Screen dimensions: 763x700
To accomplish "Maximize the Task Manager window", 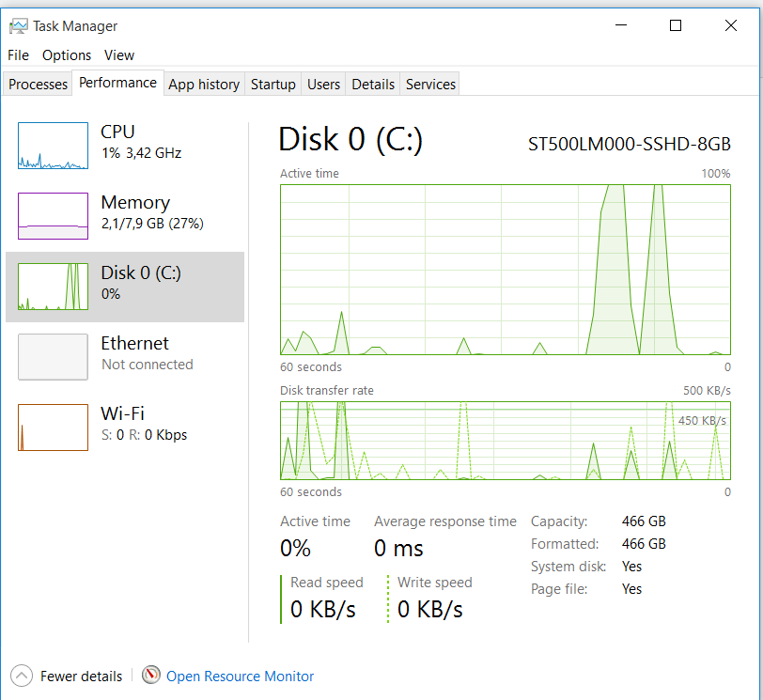I will [x=675, y=26].
